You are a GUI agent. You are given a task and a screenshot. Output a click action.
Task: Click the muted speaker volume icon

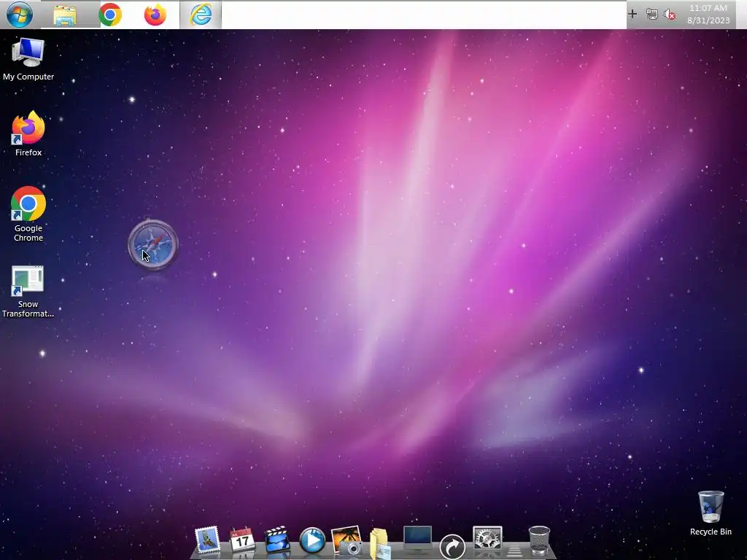point(670,15)
